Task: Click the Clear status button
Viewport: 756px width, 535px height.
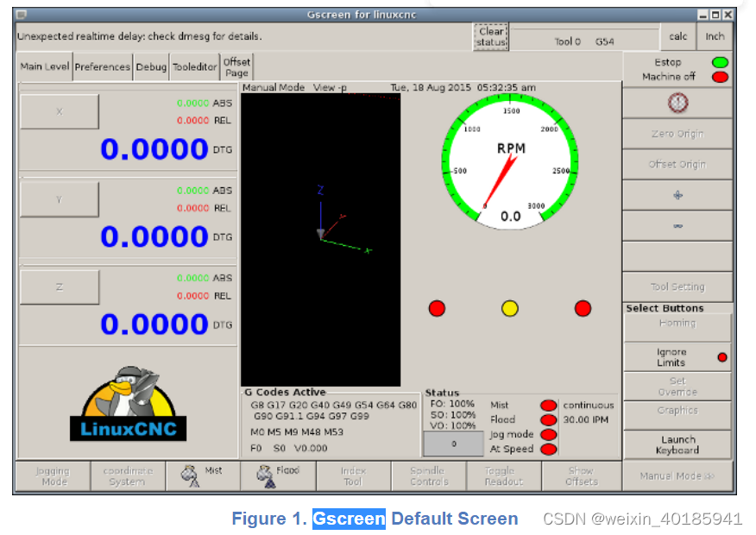Action: [489, 36]
